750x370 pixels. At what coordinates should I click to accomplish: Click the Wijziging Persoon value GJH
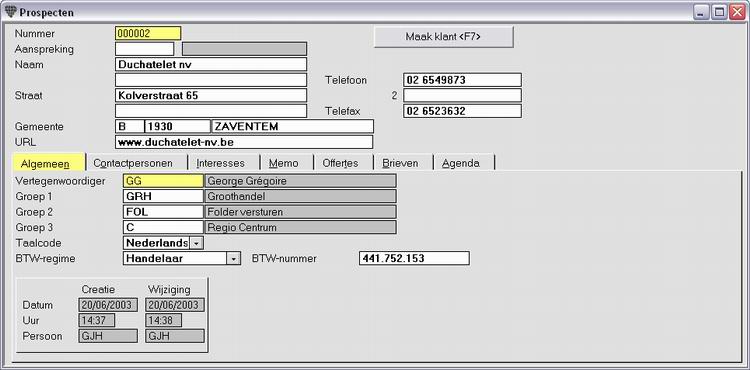tap(175, 336)
